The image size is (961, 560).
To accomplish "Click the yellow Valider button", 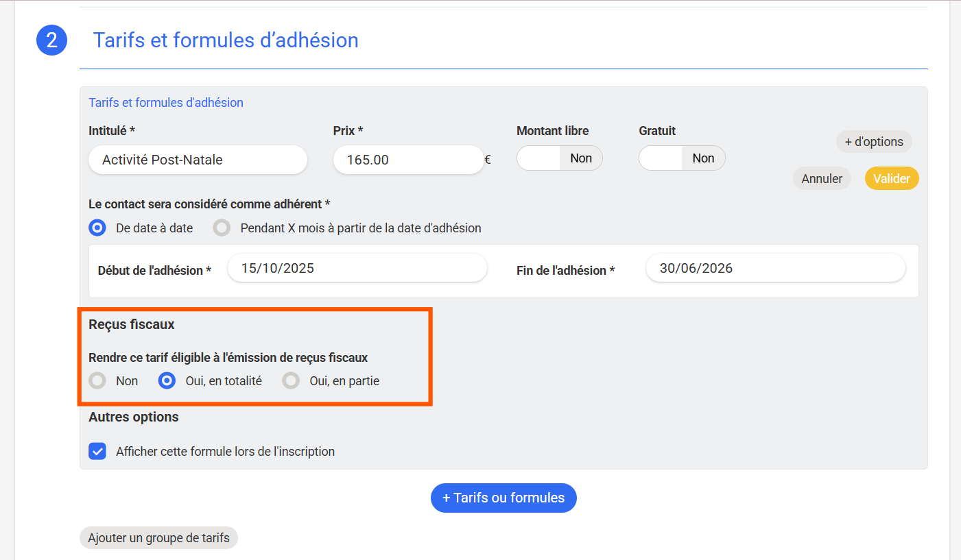I will [x=892, y=178].
